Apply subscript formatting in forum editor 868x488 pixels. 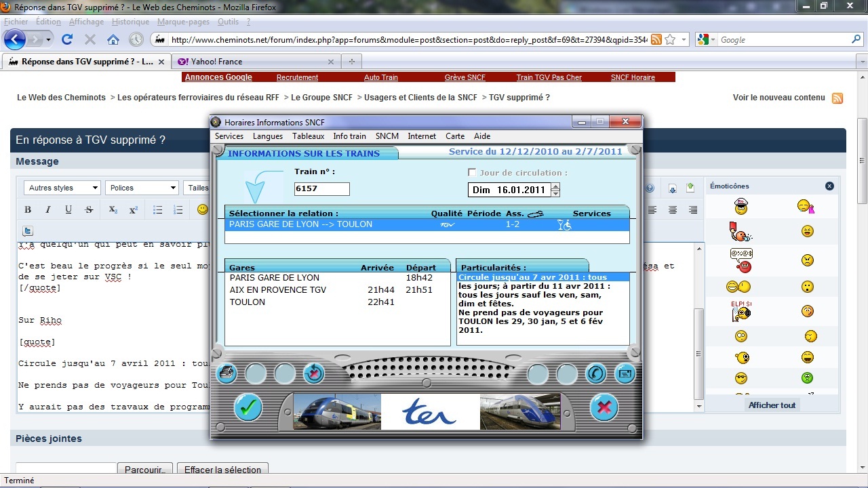pos(113,209)
